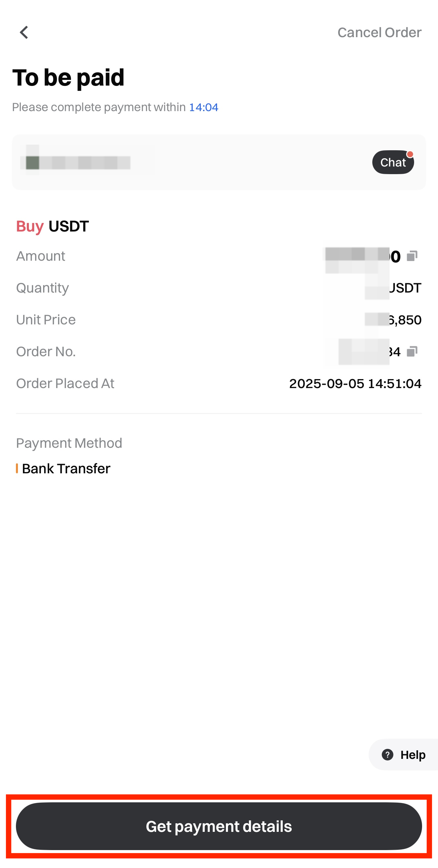Screen dimensions: 438x868
Task: Select the Bank Transfer payment method
Action: tap(66, 468)
